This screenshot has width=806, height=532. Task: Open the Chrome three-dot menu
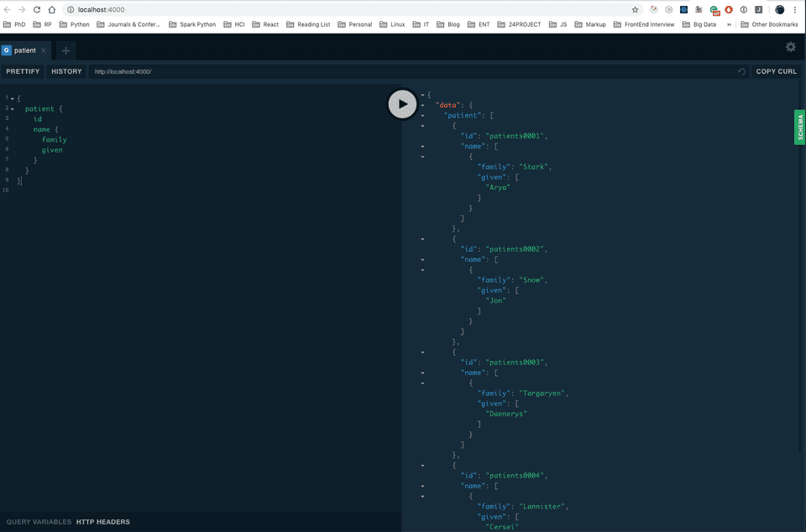coord(795,9)
